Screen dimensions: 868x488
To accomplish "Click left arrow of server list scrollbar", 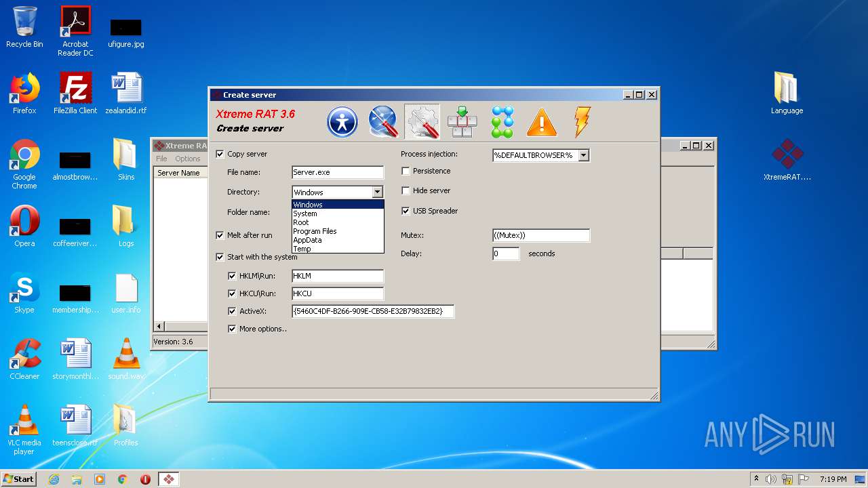I will point(159,326).
